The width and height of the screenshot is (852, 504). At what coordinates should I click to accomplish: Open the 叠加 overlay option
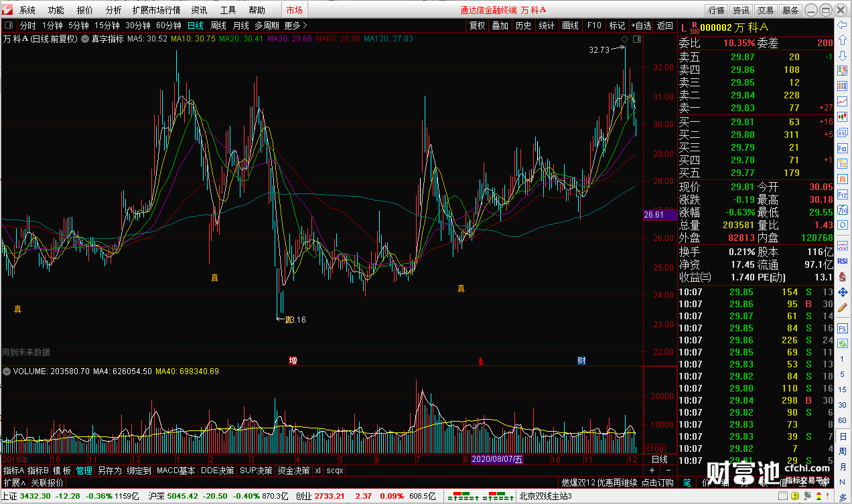[x=500, y=25]
